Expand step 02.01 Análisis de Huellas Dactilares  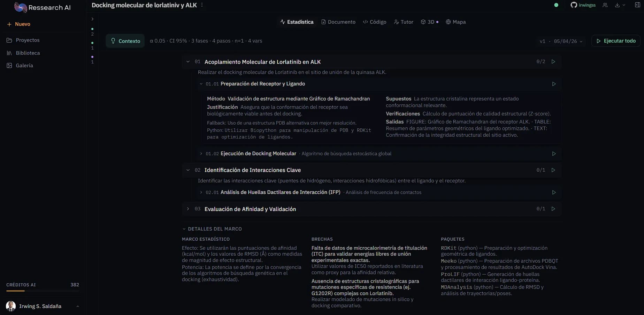point(201,192)
